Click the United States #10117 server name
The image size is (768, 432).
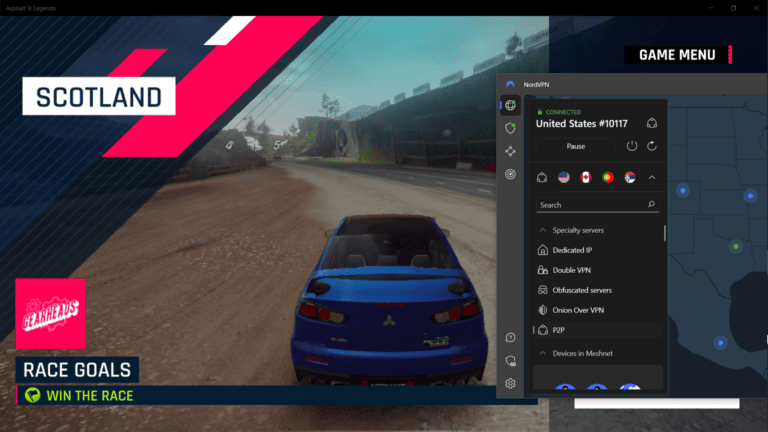[581, 124]
